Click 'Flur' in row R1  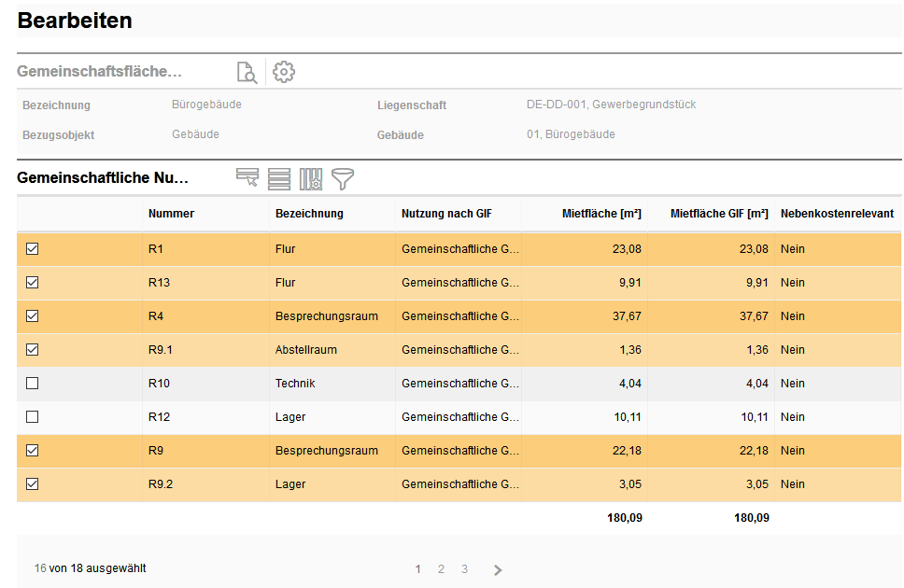(x=286, y=249)
